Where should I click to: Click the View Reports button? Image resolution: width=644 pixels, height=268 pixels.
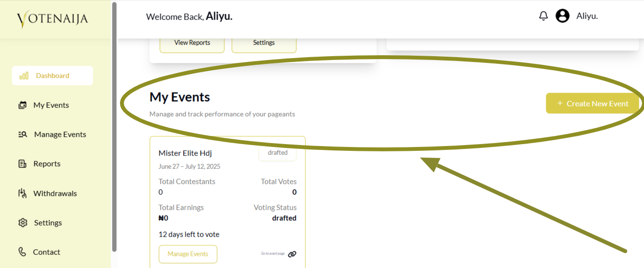coord(192,43)
